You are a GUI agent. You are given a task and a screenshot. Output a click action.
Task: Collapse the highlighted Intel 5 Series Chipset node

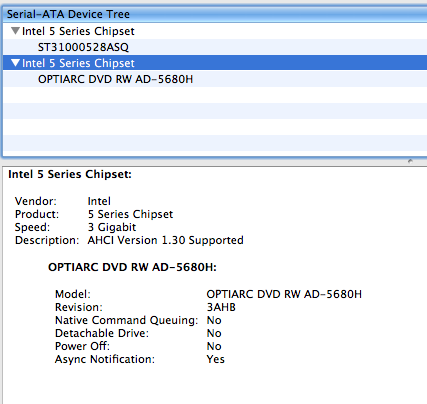(x=15, y=63)
